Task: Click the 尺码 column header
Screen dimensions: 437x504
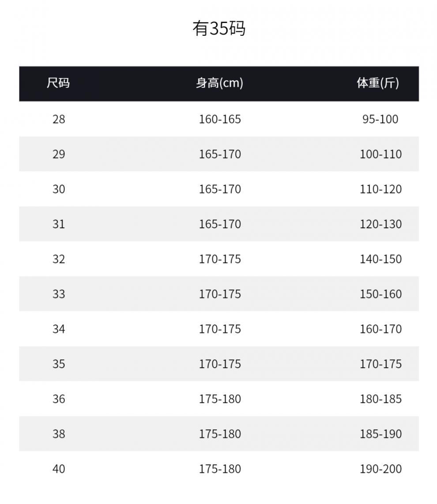Action: [x=58, y=83]
